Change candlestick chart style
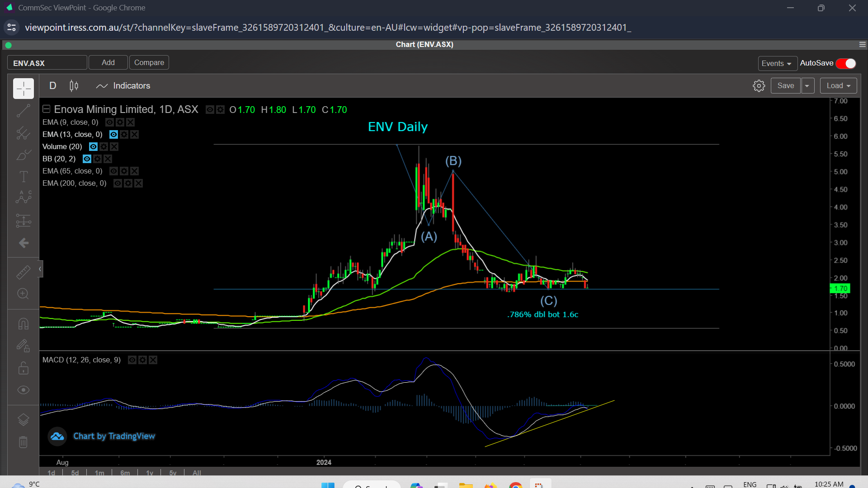 pos(74,86)
